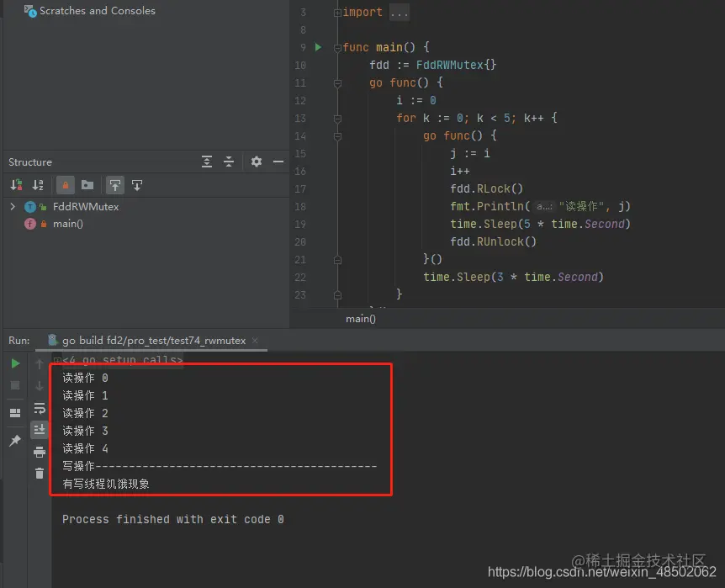The width and height of the screenshot is (725, 588).
Task: Click line number 15 in gutter
Action: [x=300, y=154]
